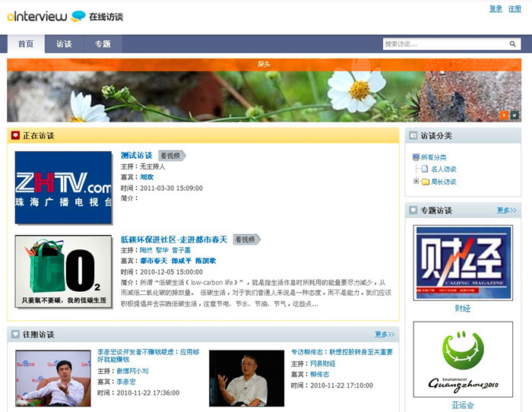Click the blue speech bubble logo icon
The height and width of the screenshot is (412, 532).
(x=78, y=16)
